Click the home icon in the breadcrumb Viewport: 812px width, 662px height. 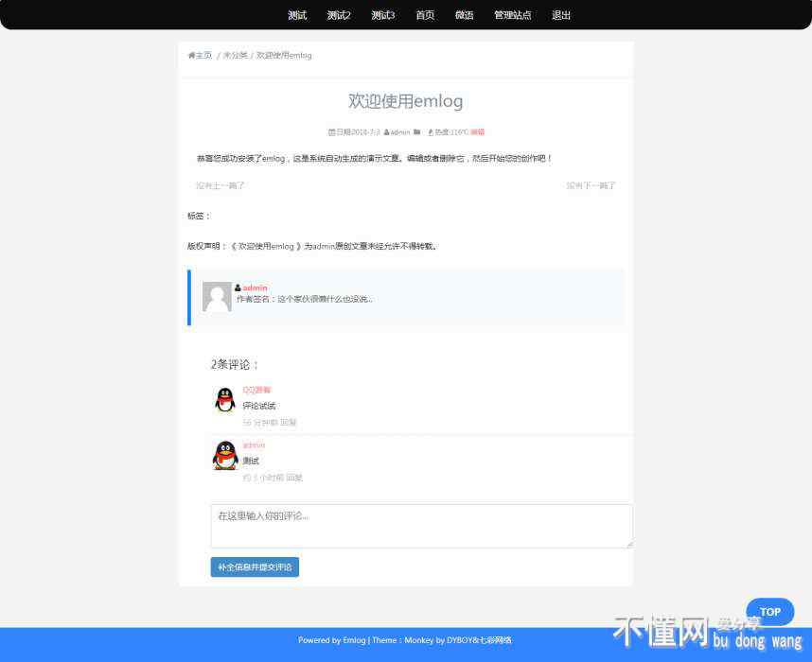(191, 56)
